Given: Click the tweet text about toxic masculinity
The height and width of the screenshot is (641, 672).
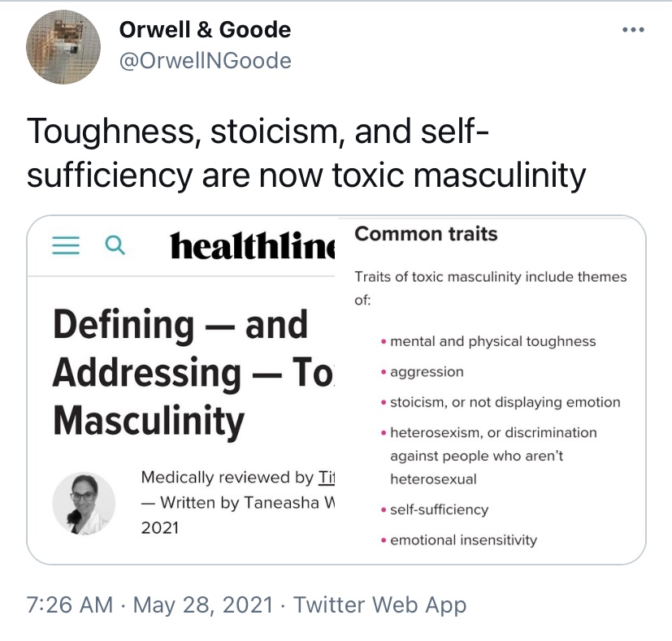Looking at the screenshot, I should [x=306, y=153].
